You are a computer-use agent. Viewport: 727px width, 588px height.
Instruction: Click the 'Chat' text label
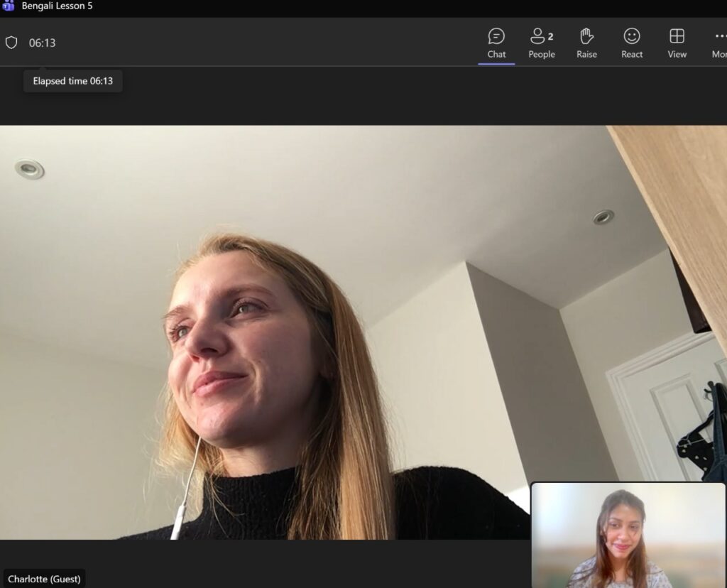click(x=496, y=55)
